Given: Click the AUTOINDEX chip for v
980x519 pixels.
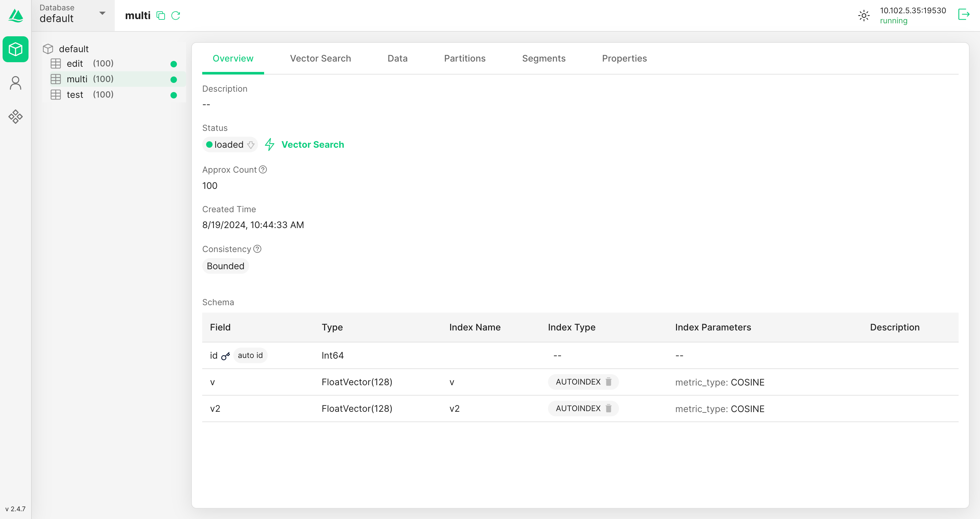Looking at the screenshot, I should pyautogui.click(x=583, y=382).
